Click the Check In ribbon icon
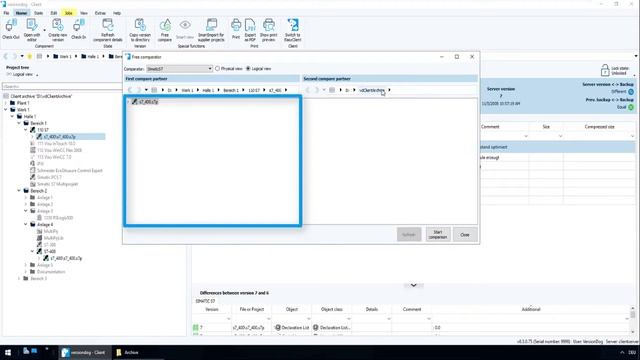640x360 pixels. coord(78,26)
